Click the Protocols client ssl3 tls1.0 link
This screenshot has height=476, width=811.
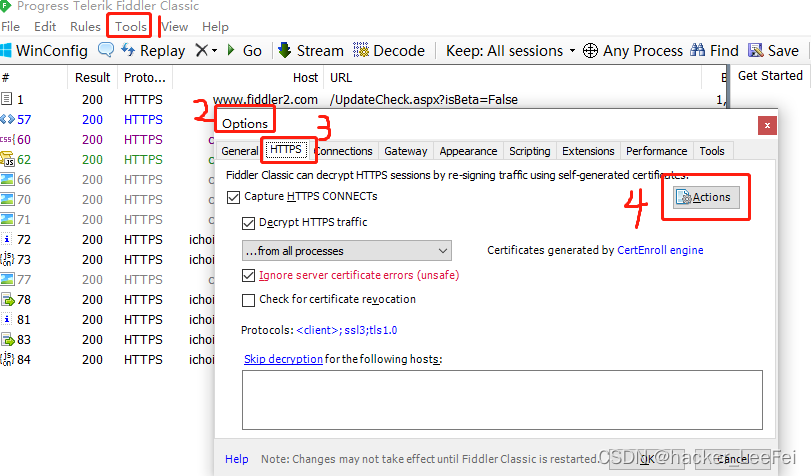[x=347, y=330]
